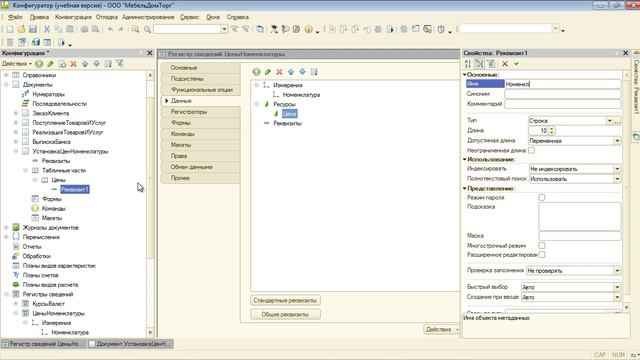Switch to the Формы tab of register editor
640x360 pixels.
coord(200,123)
